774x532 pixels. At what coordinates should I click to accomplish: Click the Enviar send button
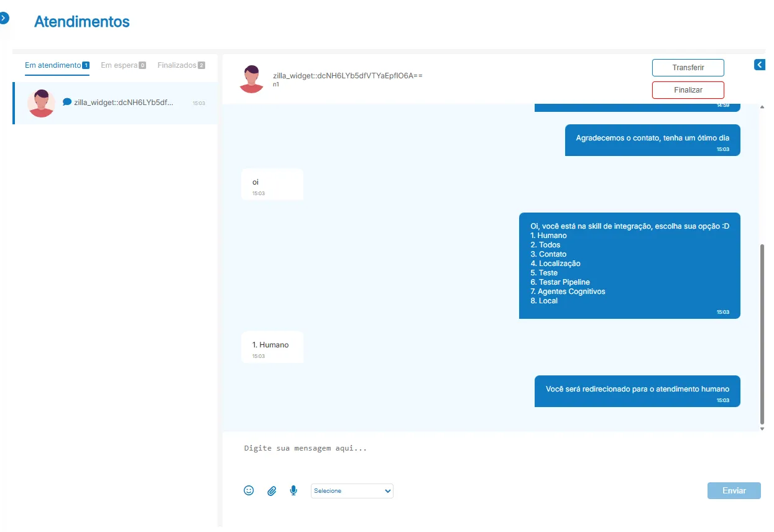pos(734,490)
